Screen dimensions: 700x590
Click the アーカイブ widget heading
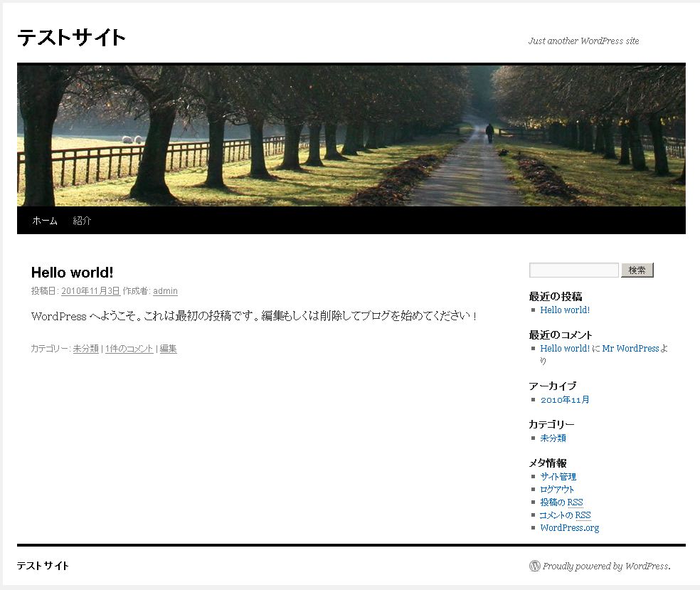553,386
